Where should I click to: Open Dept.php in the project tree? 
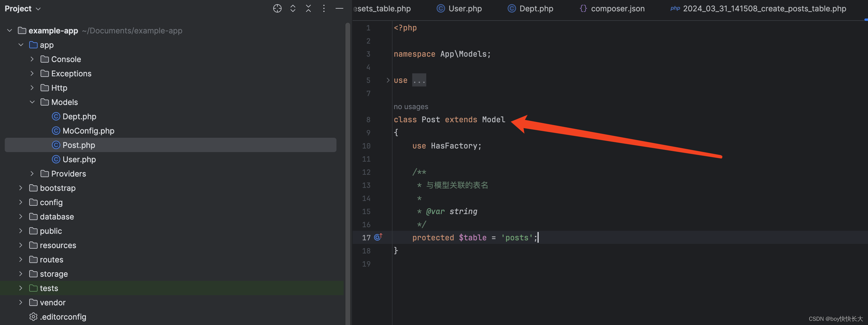pyautogui.click(x=79, y=117)
